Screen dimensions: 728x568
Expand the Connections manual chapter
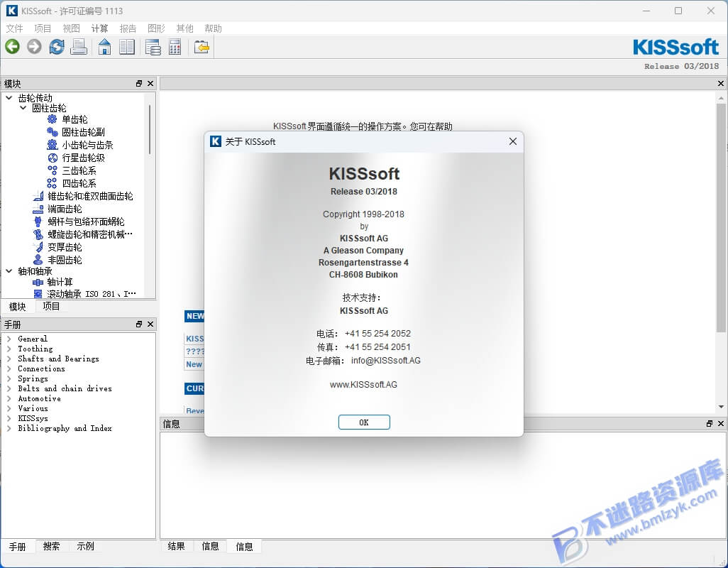click(x=9, y=368)
